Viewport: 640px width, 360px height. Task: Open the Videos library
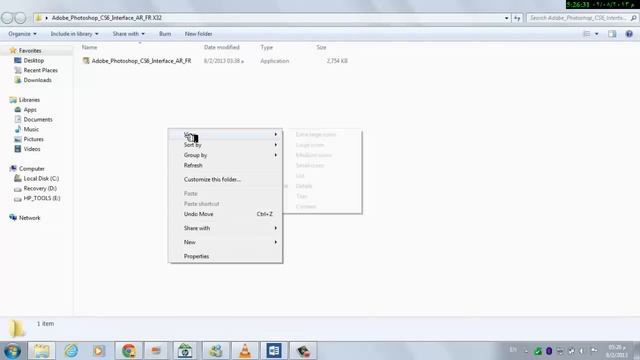pos(32,149)
